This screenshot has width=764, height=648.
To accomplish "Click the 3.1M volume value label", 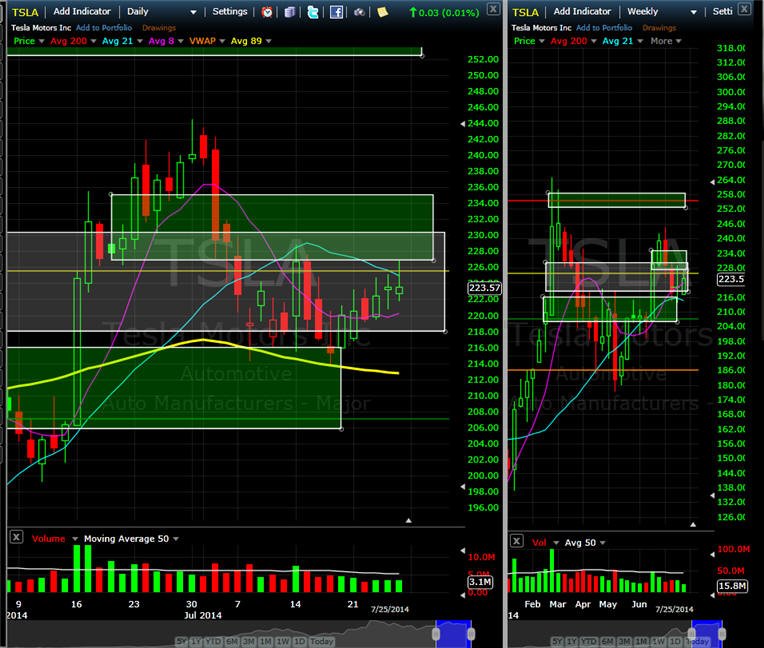I will click(x=480, y=582).
